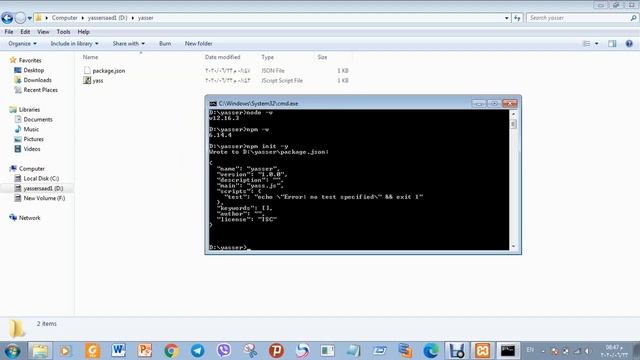The width and height of the screenshot is (640, 360).
Task: Click the cmd window scrollbar thumb
Action: click(x=513, y=124)
